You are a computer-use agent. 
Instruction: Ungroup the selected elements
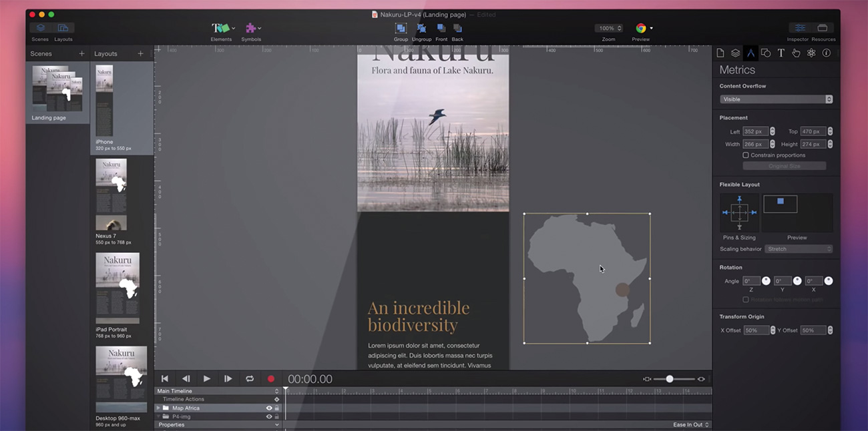[x=421, y=28]
